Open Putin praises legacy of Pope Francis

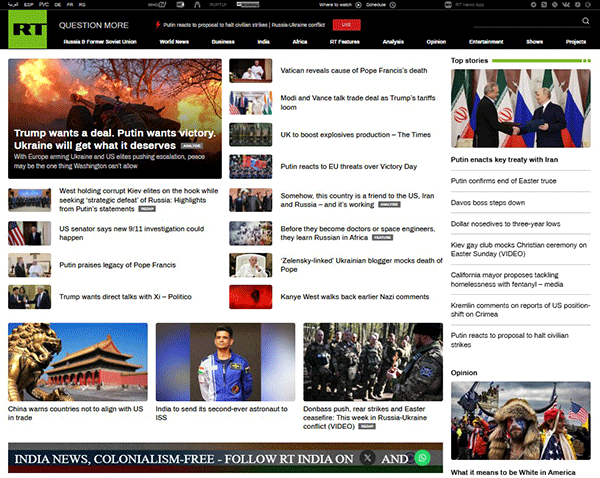117,265
